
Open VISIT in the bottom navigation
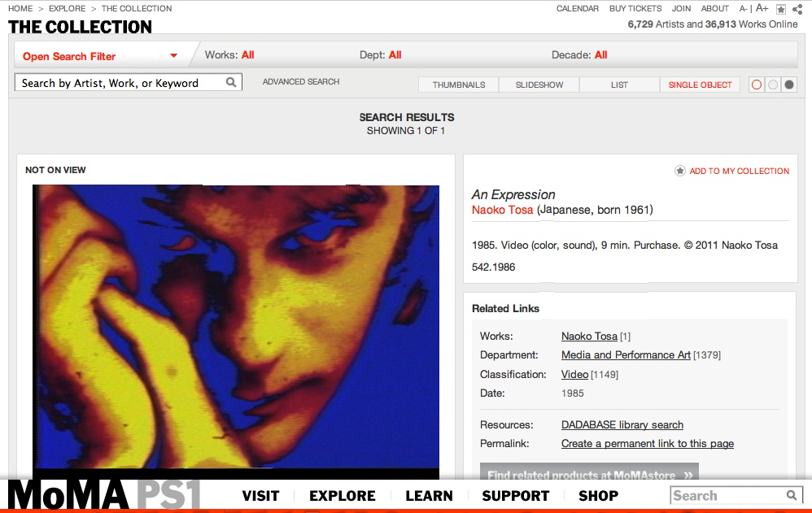(x=260, y=496)
